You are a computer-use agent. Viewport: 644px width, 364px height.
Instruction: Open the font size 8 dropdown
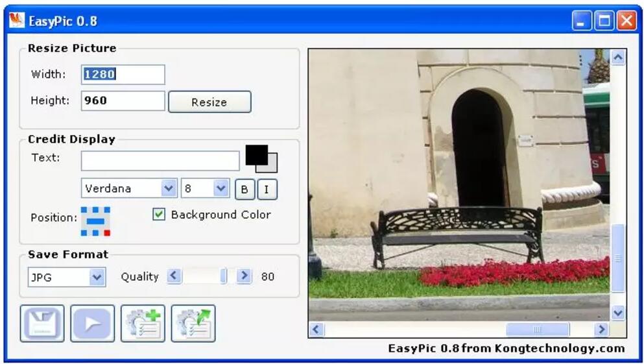point(221,188)
